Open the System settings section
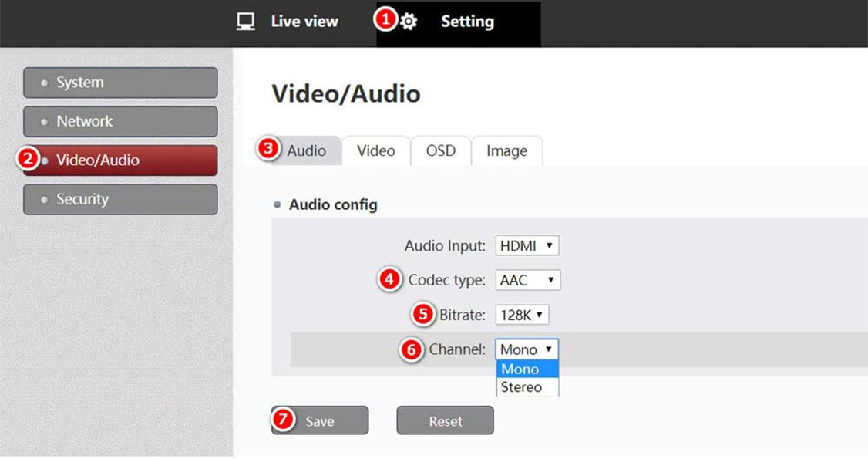Image resolution: width=868 pixels, height=459 pixels. [x=120, y=83]
